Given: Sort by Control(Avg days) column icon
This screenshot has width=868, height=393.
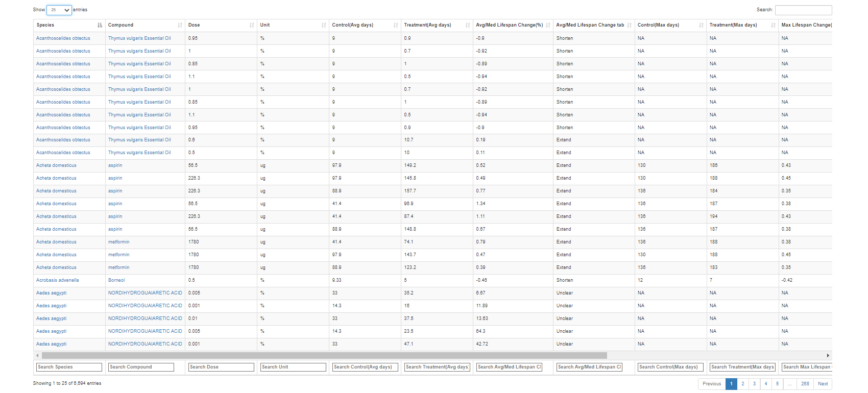Looking at the screenshot, I should (396, 25).
